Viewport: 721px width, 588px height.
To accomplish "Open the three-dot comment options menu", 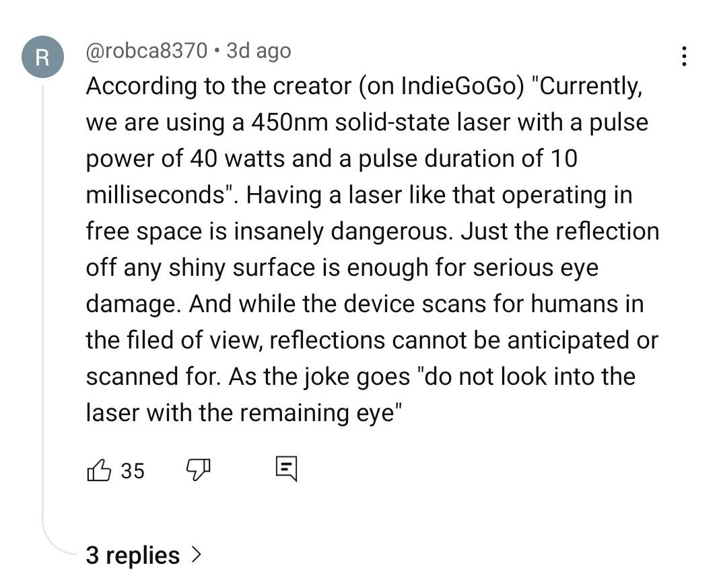I will (x=684, y=56).
